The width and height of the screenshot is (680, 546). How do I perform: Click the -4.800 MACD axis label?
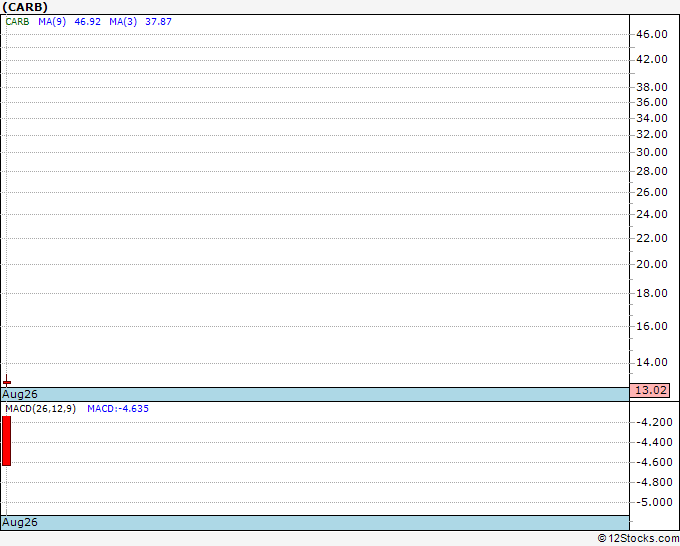pos(654,482)
